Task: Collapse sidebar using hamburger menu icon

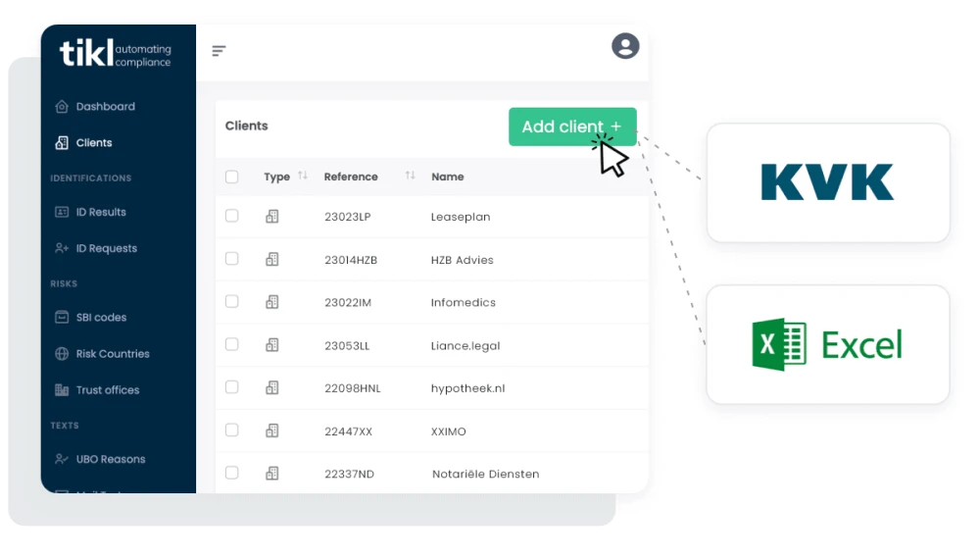Action: click(x=219, y=51)
